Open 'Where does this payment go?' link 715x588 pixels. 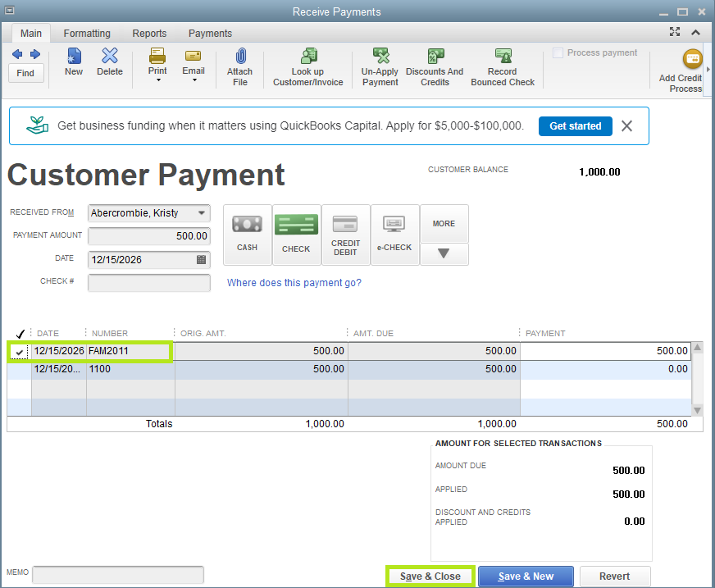294,283
